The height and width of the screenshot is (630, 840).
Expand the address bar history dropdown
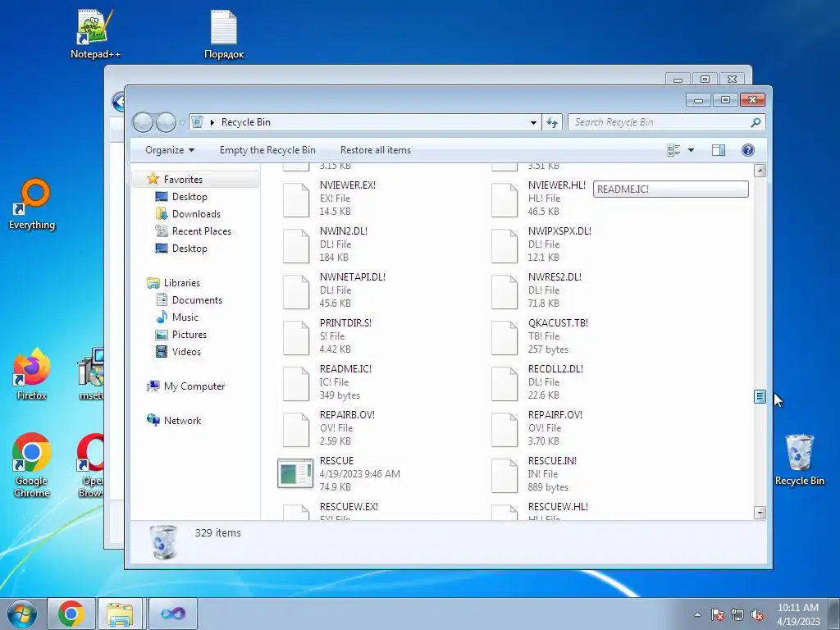[533, 123]
